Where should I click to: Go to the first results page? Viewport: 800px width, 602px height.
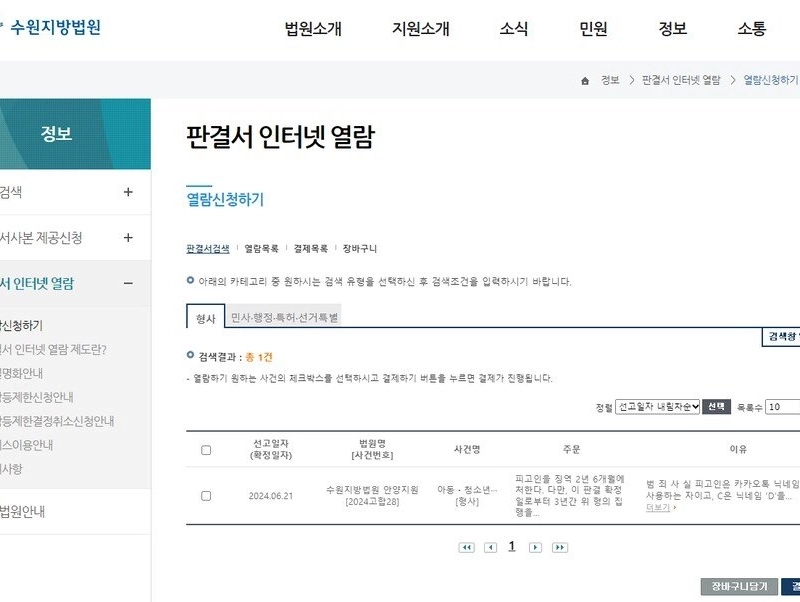click(x=466, y=547)
